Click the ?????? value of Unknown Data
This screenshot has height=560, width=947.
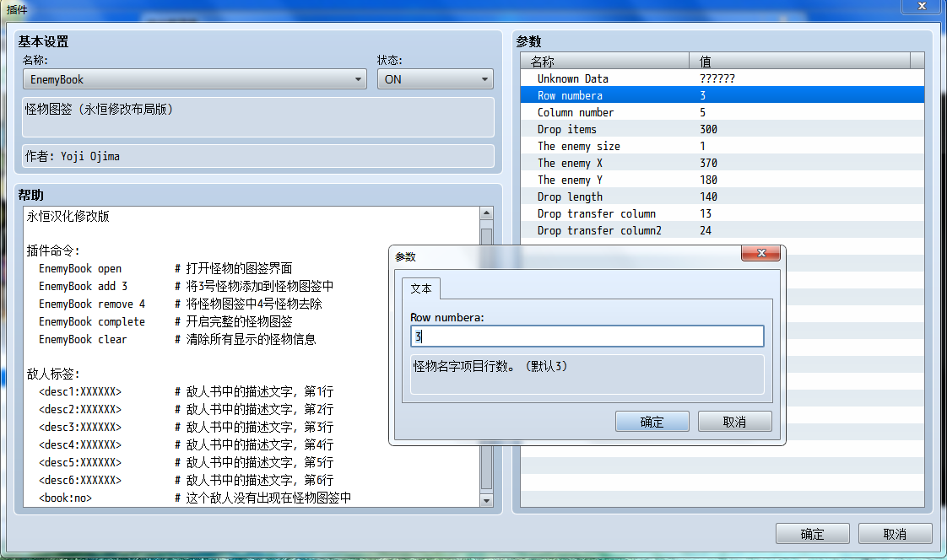(x=717, y=78)
